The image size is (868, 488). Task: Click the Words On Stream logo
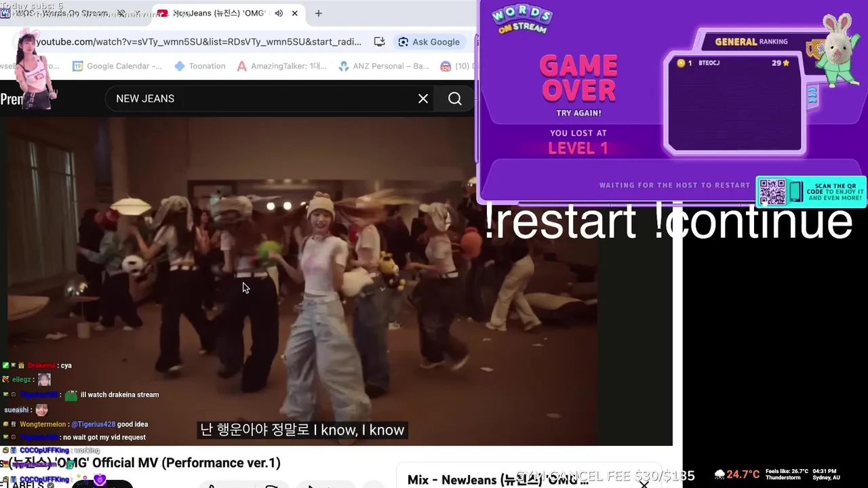coord(521,19)
